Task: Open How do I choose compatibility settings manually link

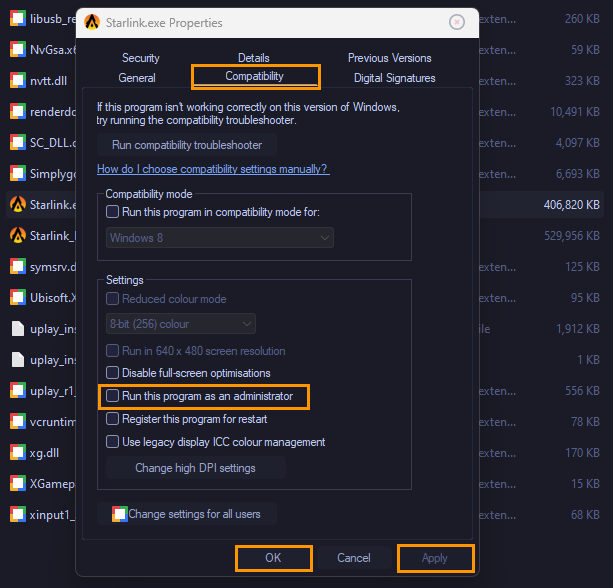Action: (213, 169)
